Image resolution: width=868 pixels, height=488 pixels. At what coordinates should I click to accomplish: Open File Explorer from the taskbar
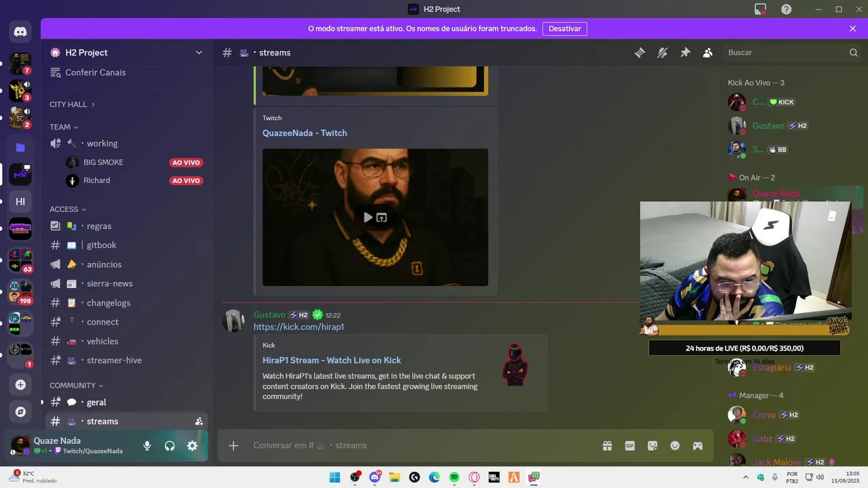point(395,477)
